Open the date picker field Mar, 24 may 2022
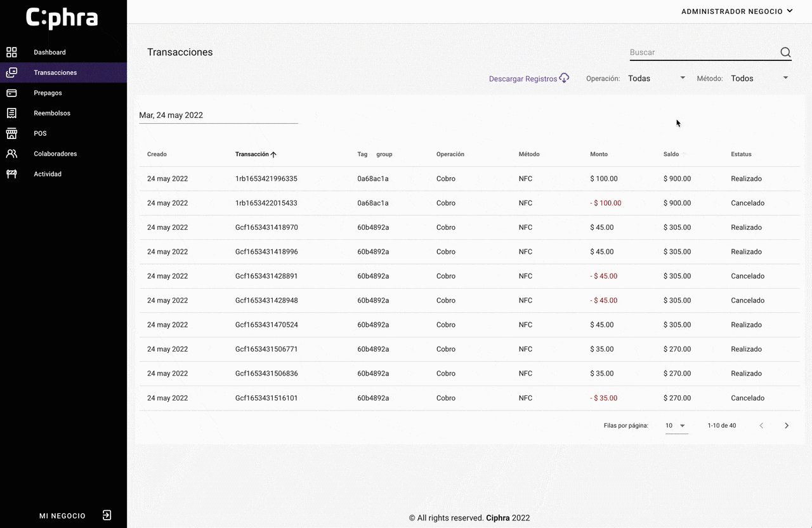The image size is (812, 528). coord(218,115)
